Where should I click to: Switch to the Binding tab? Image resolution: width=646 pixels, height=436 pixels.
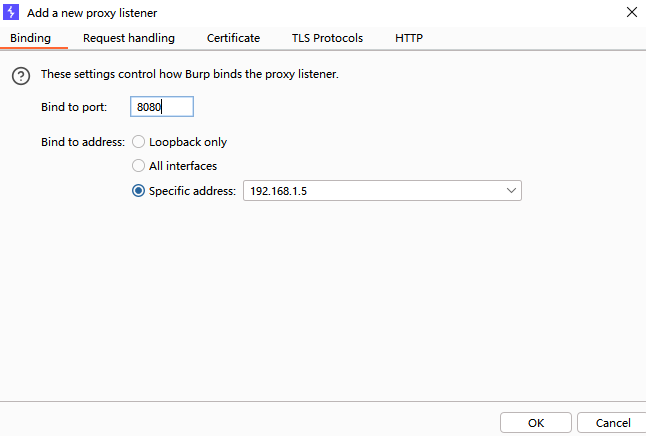[30, 38]
